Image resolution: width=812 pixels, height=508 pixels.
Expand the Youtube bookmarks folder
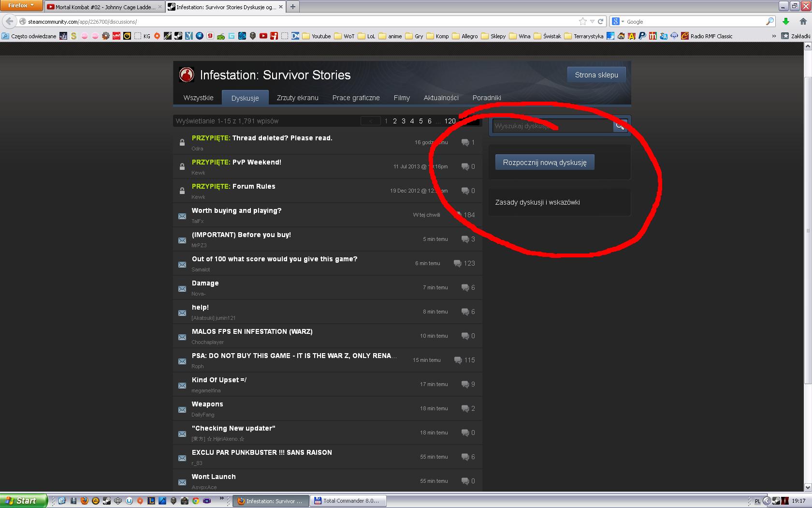317,36
